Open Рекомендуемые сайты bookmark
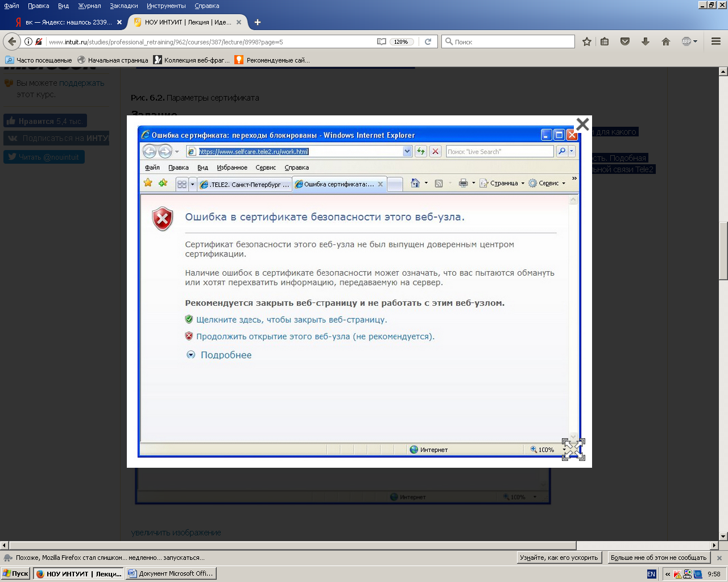The image size is (728, 582). click(x=272, y=60)
